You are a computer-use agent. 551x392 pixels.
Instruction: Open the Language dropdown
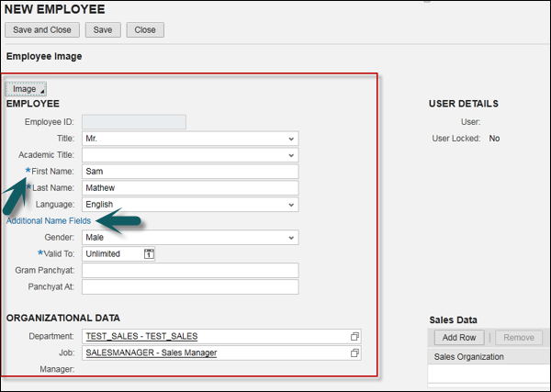point(291,205)
